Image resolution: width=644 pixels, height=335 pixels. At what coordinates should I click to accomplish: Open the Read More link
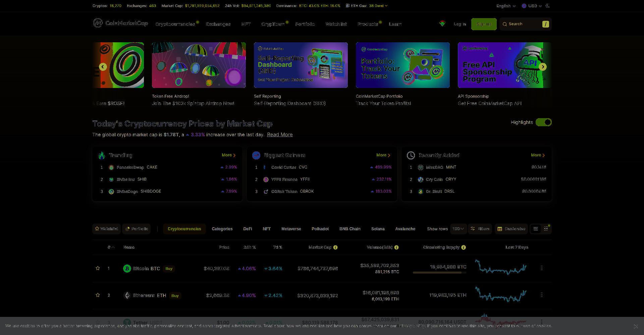[280, 135]
